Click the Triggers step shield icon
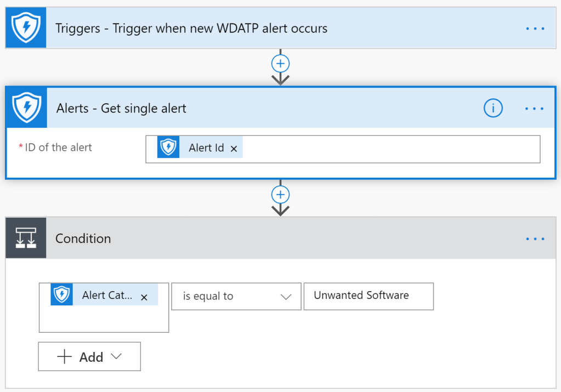 (26, 28)
